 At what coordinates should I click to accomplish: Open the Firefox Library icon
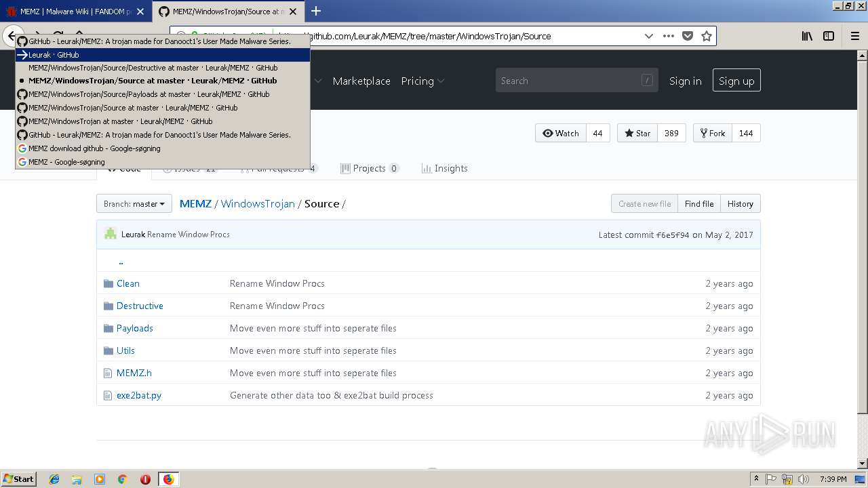pos(807,36)
